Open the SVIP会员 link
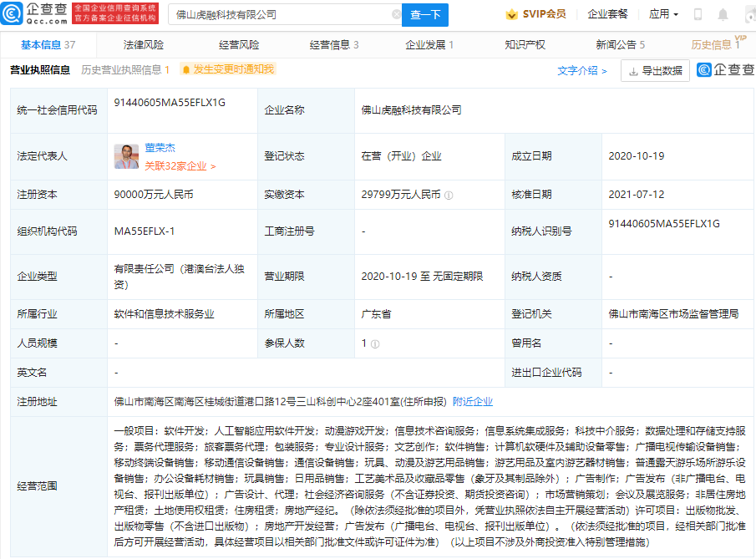Image resolution: width=756 pixels, height=559 pixels. [545, 14]
